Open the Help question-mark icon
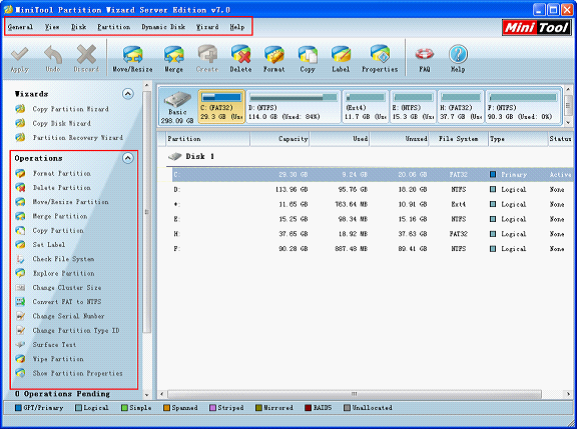577x430 pixels. pyautogui.click(x=458, y=55)
